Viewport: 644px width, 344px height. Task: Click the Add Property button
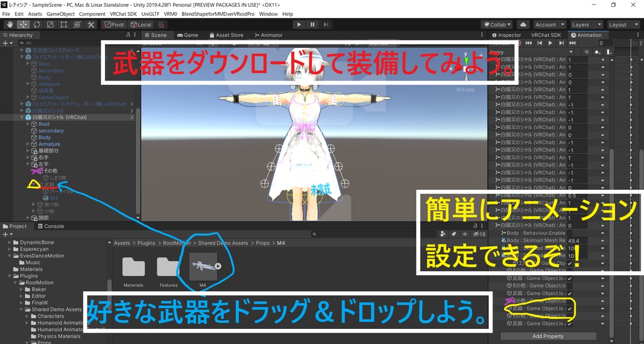coord(548,336)
